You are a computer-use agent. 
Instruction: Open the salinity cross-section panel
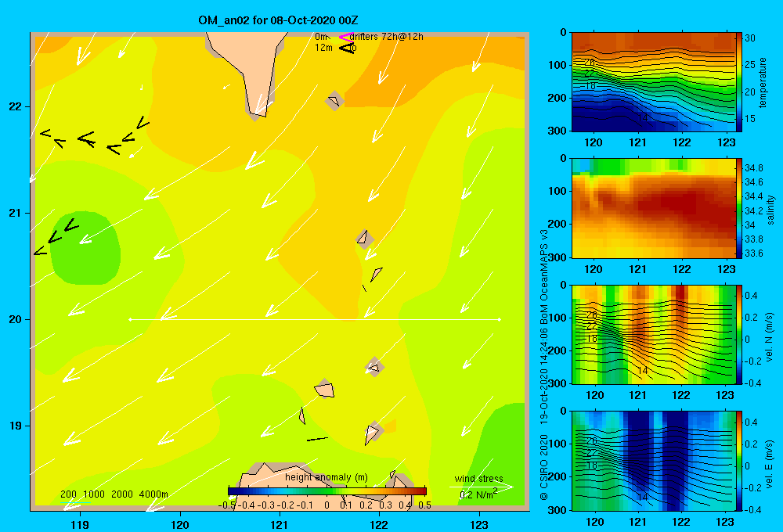(653, 209)
